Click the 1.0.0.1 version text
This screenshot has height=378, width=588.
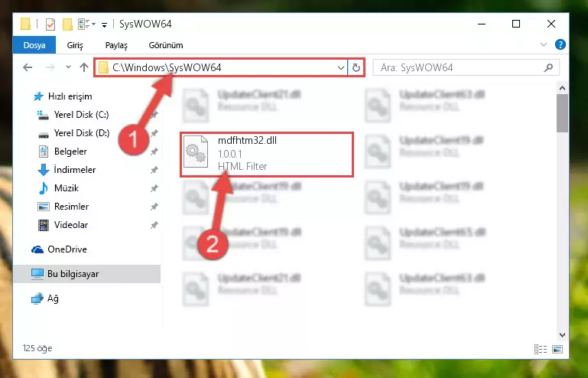pyautogui.click(x=230, y=154)
